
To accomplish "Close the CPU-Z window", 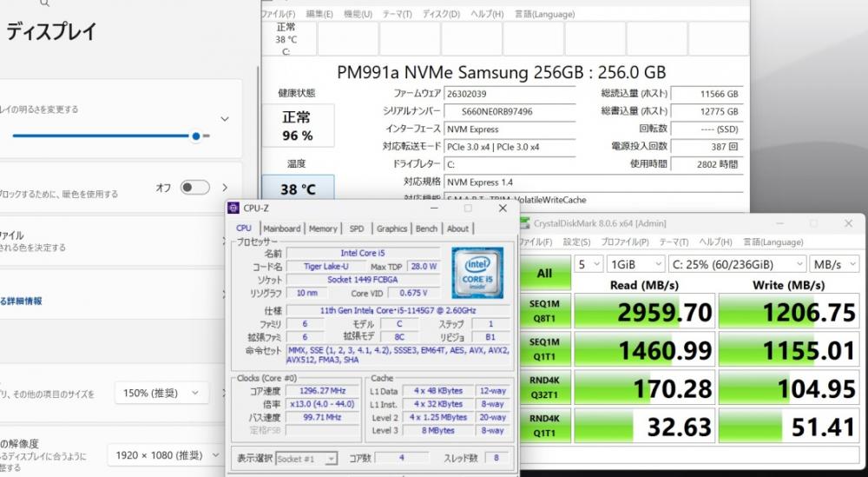I will (503, 209).
